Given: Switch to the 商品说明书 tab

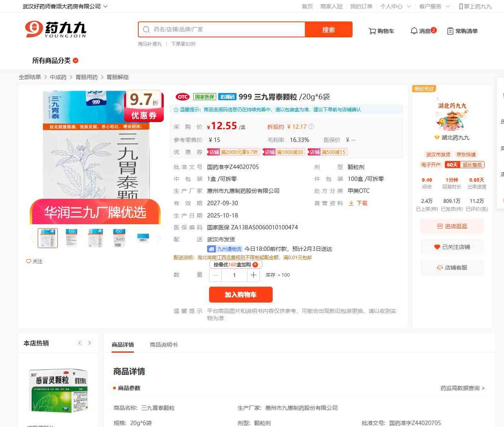Looking at the screenshot, I should pos(163,345).
